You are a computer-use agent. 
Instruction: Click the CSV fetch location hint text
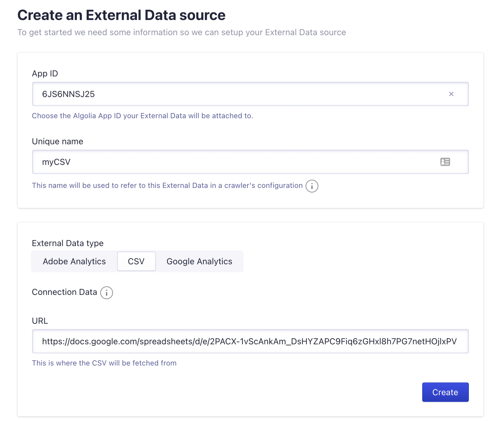click(x=104, y=363)
